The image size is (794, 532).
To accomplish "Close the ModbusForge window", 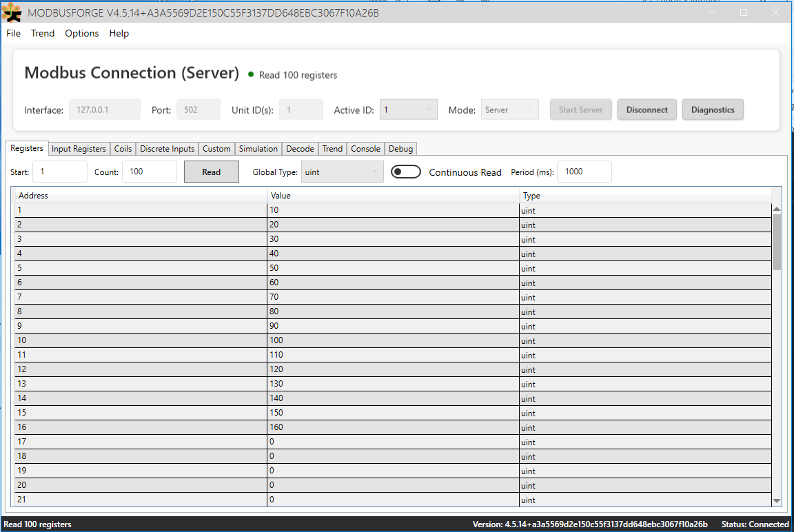I will [775, 12].
